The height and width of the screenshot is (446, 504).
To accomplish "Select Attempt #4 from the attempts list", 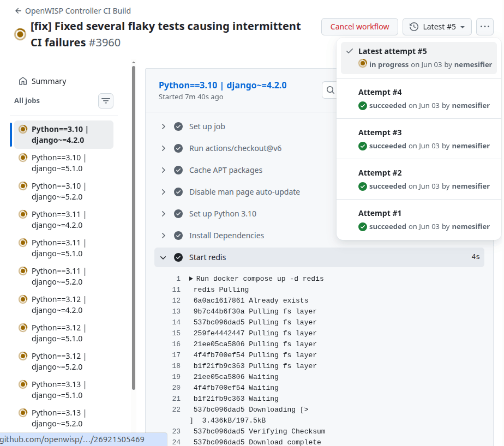I will [x=418, y=99].
